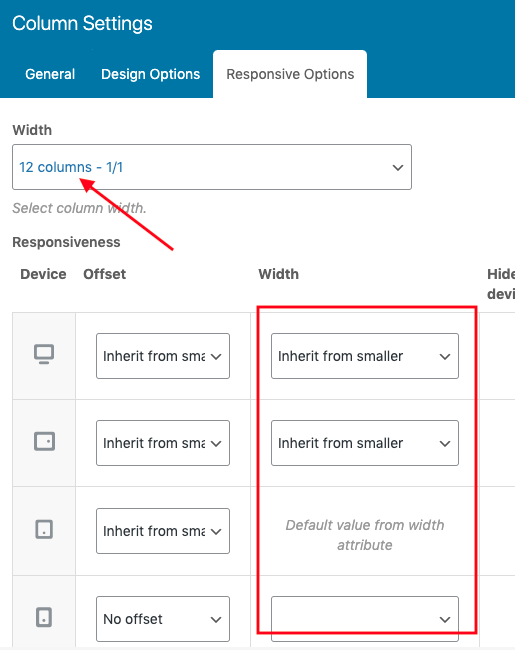Expand the landscape tablet Offset dropdown
The width and height of the screenshot is (515, 650).
tap(163, 443)
